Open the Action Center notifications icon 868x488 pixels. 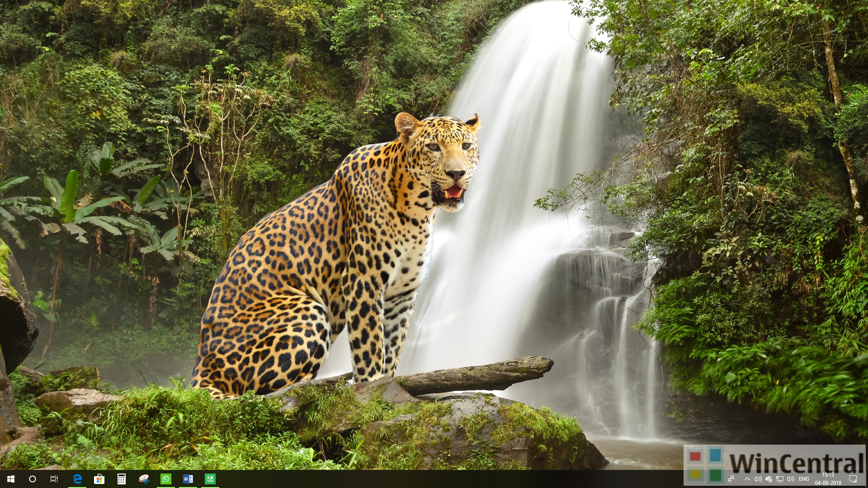(x=853, y=479)
